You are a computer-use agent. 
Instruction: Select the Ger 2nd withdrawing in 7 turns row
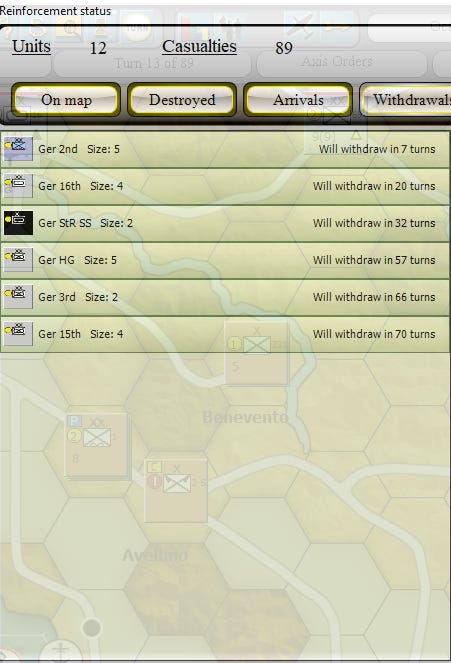(x=225, y=149)
